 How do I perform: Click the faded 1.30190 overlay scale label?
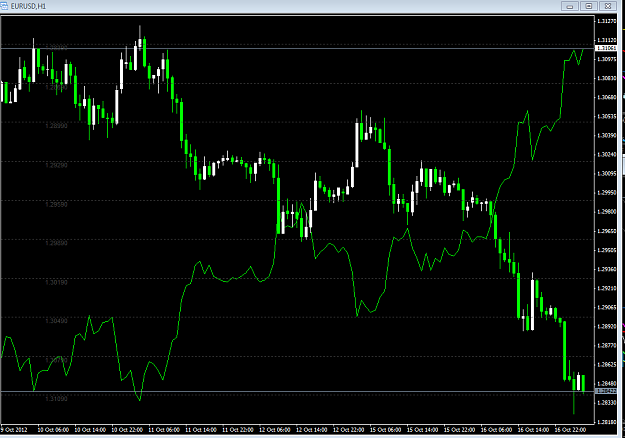[56, 282]
